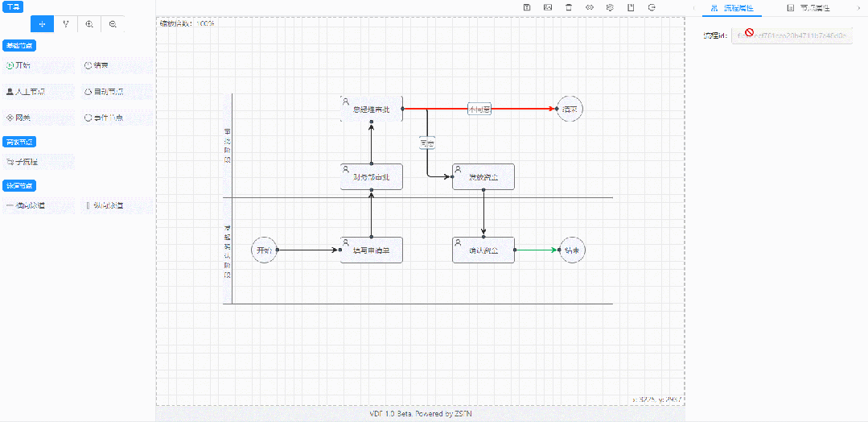
Task: Click the 高级节点 section header tag
Action: pyautogui.click(x=20, y=142)
